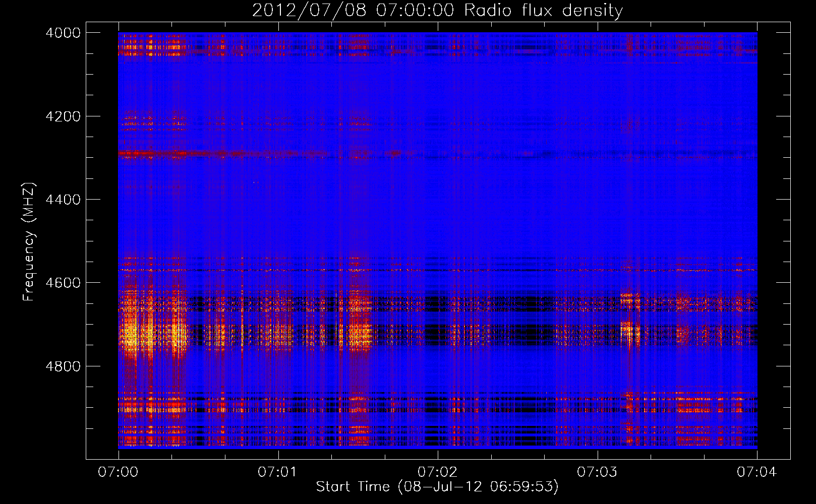Click the 'Start Time (08-Jul-12 06:59:53)' label

pos(437,487)
